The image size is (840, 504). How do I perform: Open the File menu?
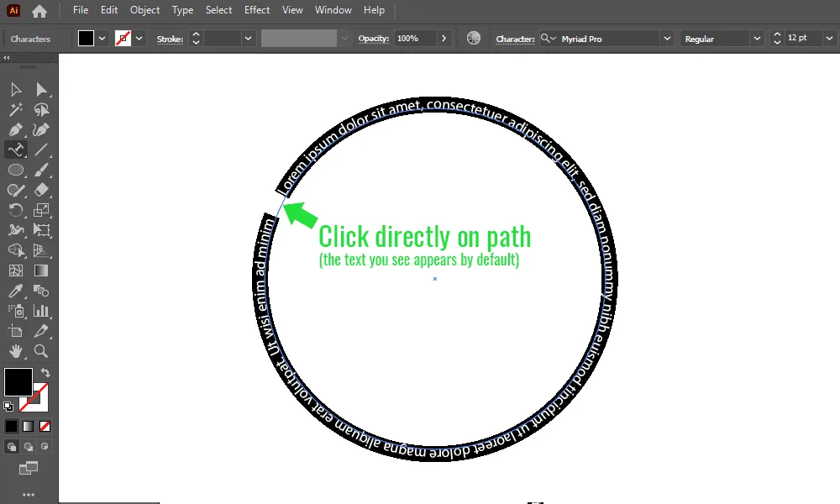[x=81, y=10]
